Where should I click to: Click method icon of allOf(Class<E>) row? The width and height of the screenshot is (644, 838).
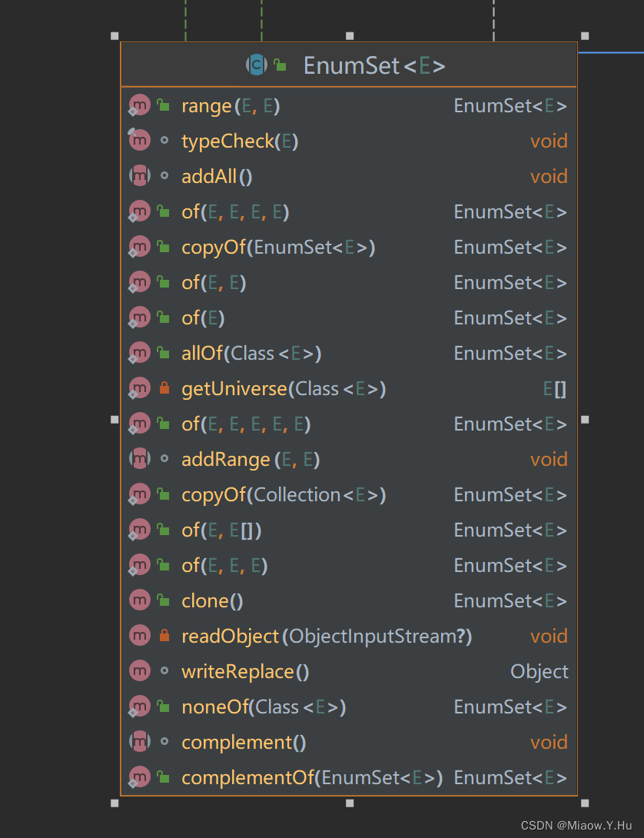click(140, 353)
